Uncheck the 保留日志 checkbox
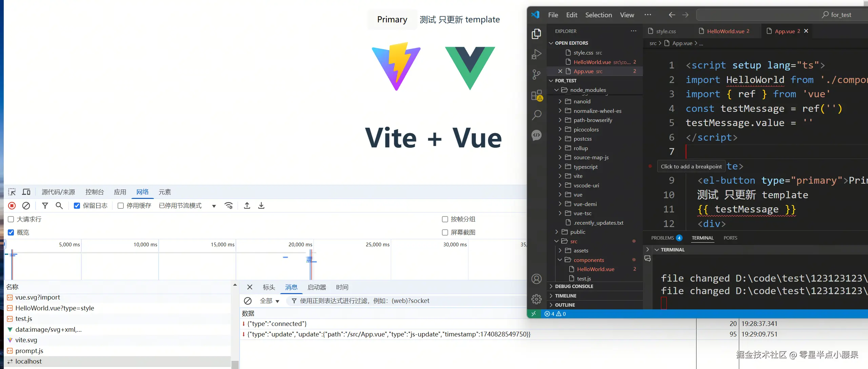Viewport: 868px width, 369px height. 77,206
